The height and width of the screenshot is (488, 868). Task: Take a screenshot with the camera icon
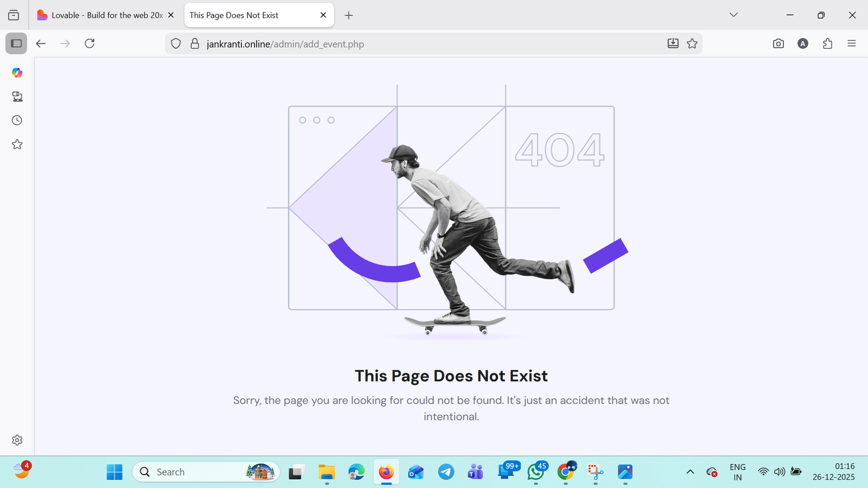778,43
